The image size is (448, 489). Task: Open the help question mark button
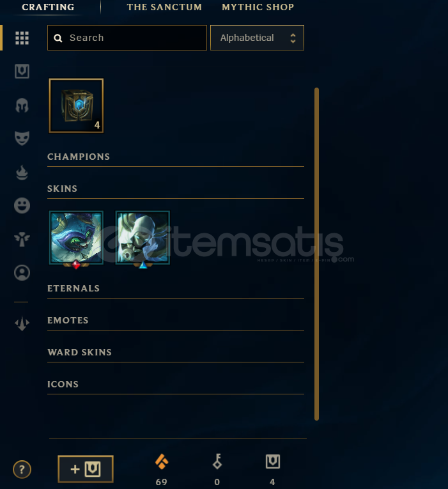pos(22,469)
